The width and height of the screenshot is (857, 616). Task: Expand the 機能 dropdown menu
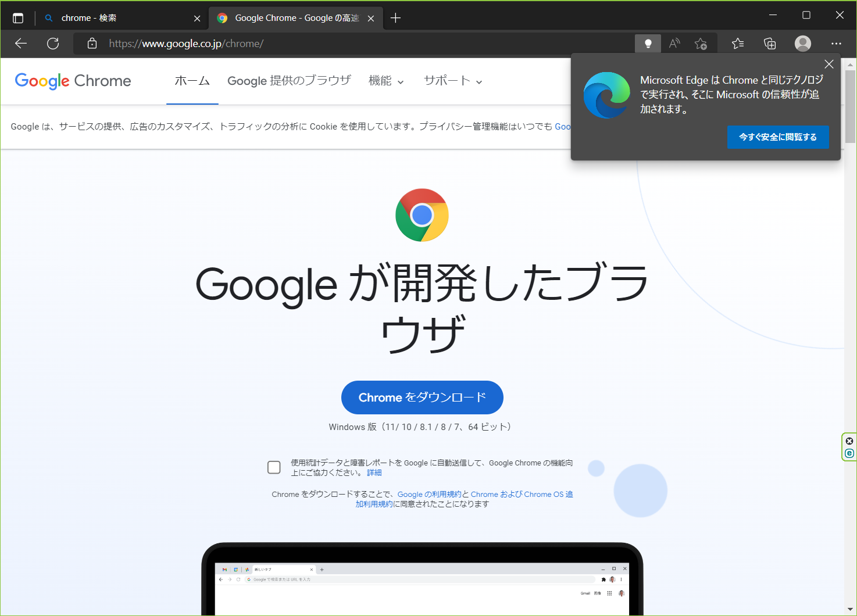[386, 81]
